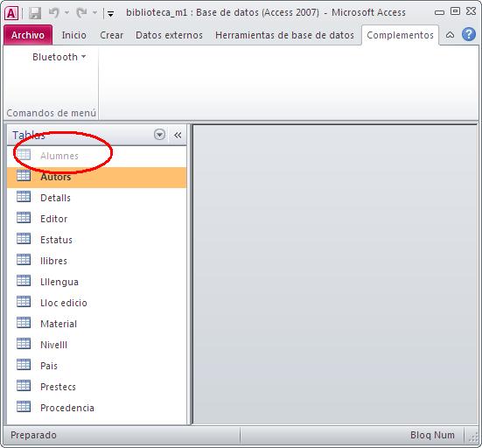Select the Lloc edicio table

click(x=96, y=303)
